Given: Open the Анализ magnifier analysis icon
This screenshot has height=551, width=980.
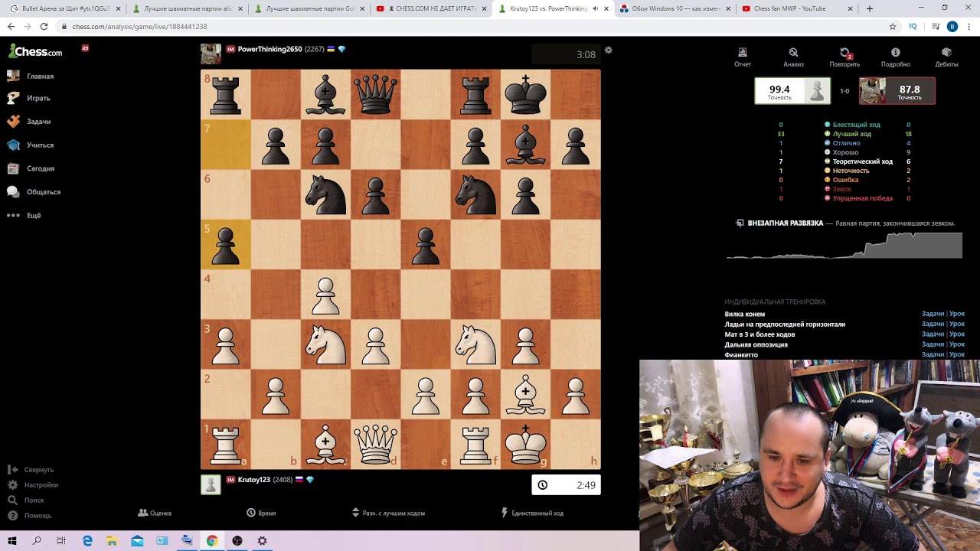Looking at the screenshot, I should [793, 57].
